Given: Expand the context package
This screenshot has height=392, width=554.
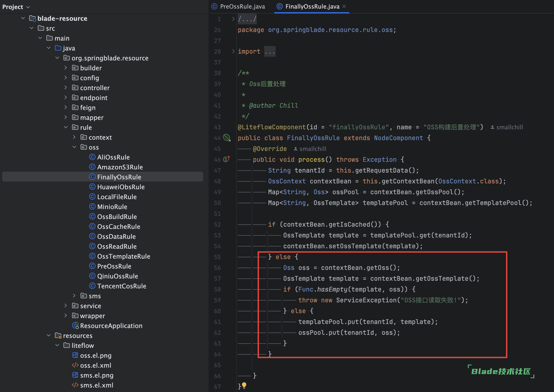Looking at the screenshot, I should [x=74, y=137].
